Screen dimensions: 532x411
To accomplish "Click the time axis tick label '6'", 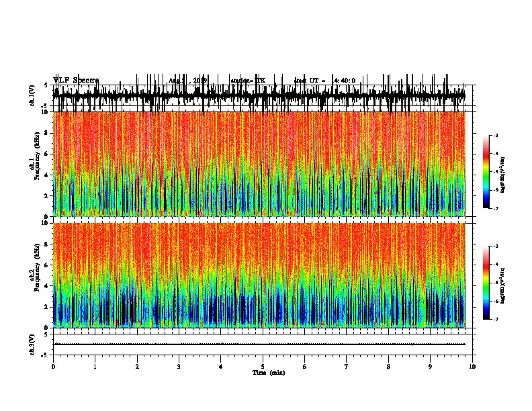I will pyautogui.click(x=305, y=367).
